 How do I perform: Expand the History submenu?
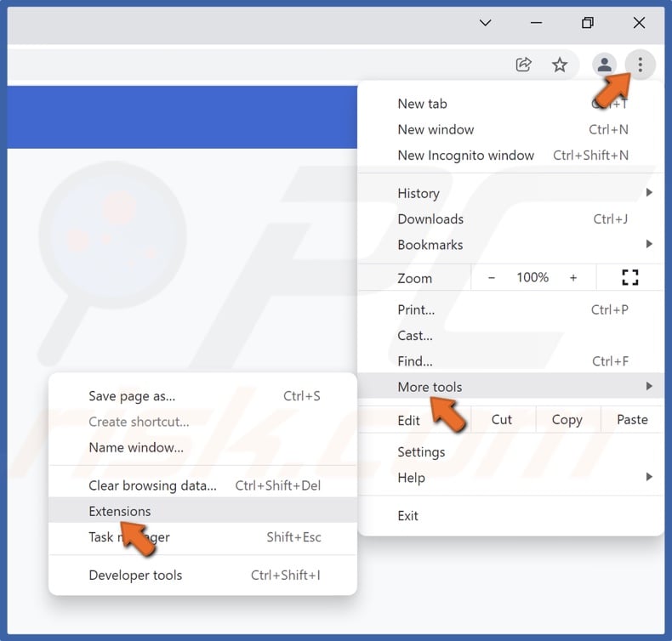(511, 193)
